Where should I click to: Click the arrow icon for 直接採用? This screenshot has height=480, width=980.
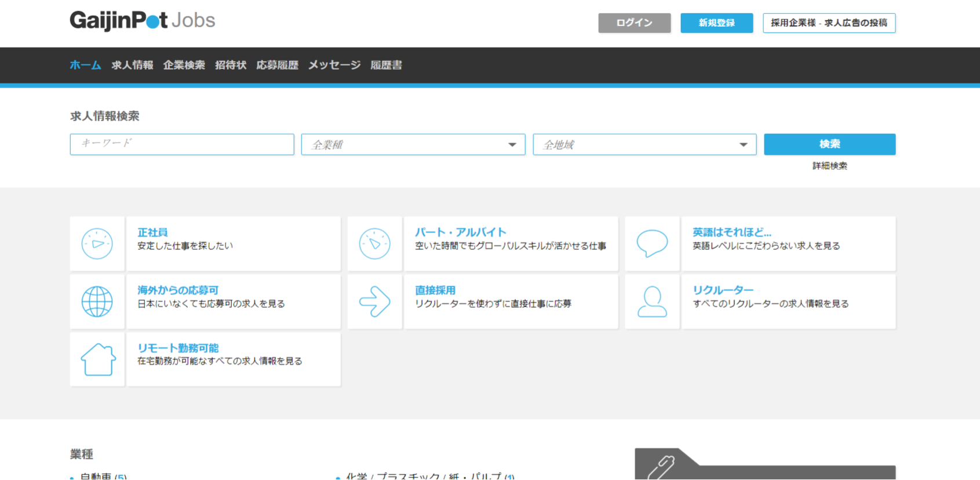point(375,301)
